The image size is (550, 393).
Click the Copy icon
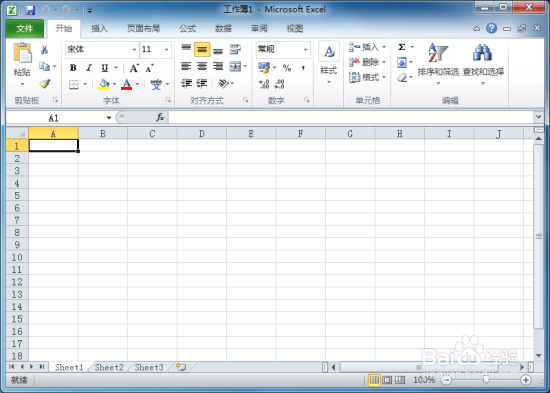tap(45, 66)
